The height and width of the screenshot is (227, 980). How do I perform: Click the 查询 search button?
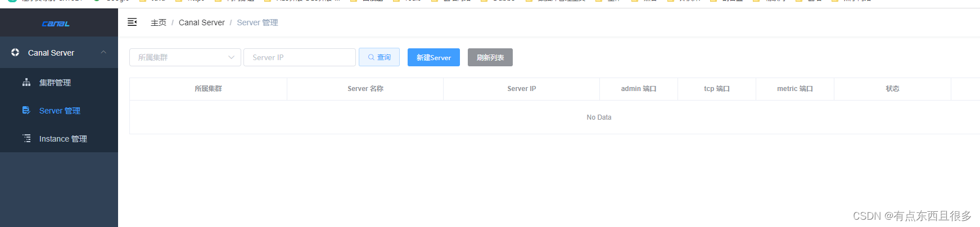pyautogui.click(x=379, y=57)
